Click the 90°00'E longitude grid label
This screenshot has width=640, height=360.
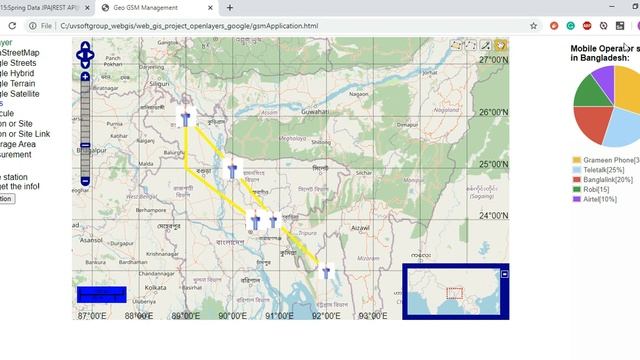(x=232, y=316)
